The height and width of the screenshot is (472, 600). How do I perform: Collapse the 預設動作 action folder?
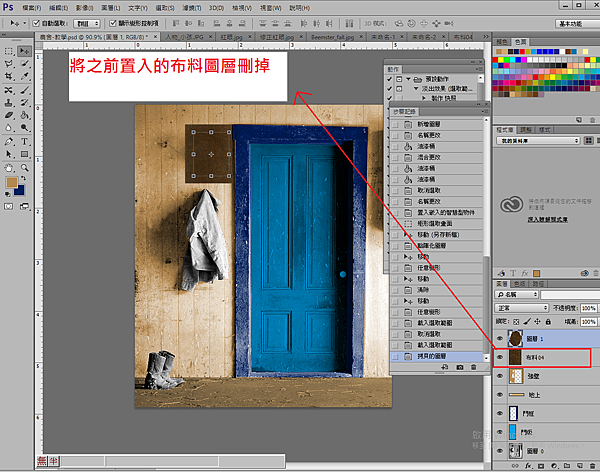(x=408, y=79)
